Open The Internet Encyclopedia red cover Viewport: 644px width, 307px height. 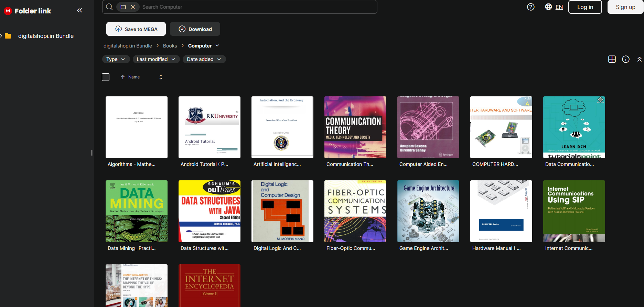[210, 286]
